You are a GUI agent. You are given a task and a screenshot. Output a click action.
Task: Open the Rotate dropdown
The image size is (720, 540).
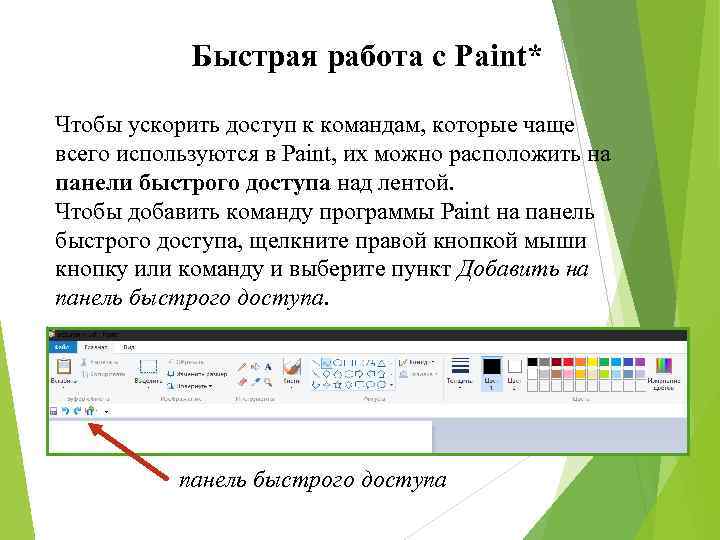click(x=190, y=386)
